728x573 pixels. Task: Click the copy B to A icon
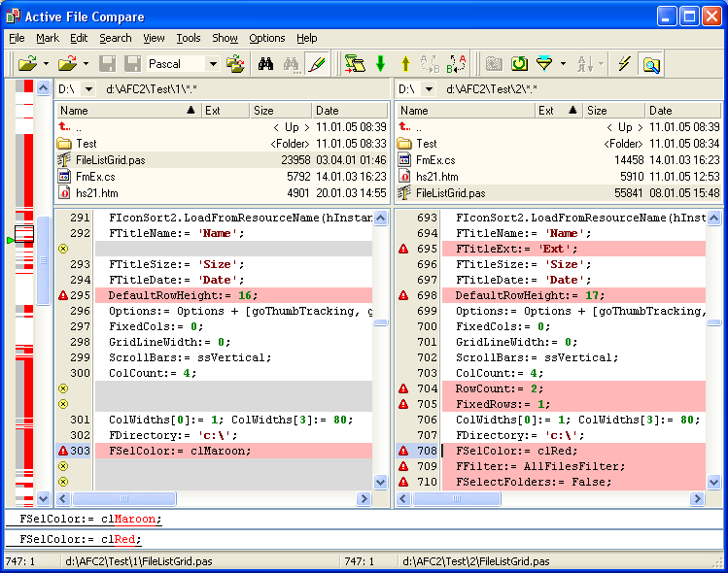tap(456, 64)
